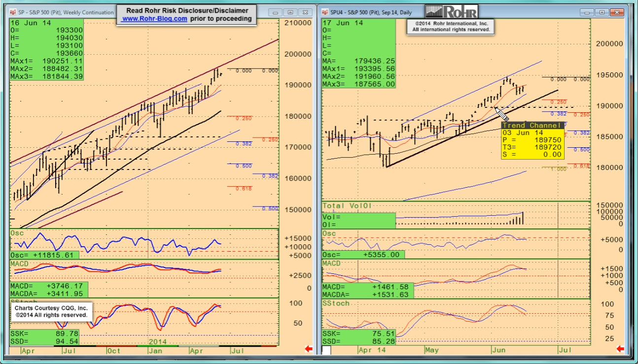Screen dimensions: 638x364
Task: Close the SPU4 daily chart window
Action: coord(616,12)
